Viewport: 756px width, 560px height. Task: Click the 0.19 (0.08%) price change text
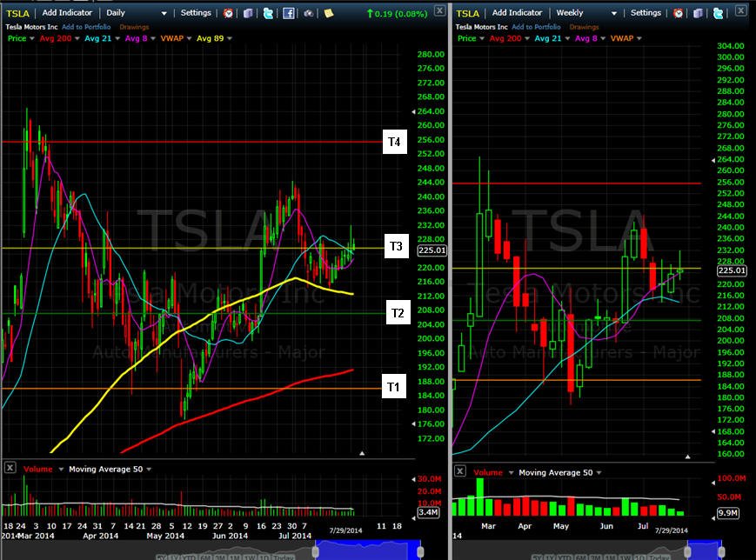tap(401, 14)
